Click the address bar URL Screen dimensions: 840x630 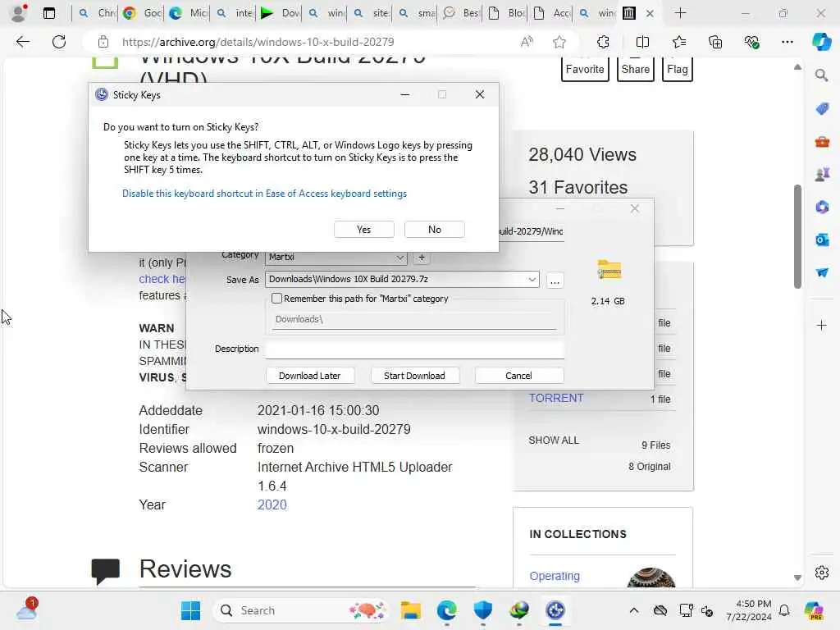[x=258, y=42]
